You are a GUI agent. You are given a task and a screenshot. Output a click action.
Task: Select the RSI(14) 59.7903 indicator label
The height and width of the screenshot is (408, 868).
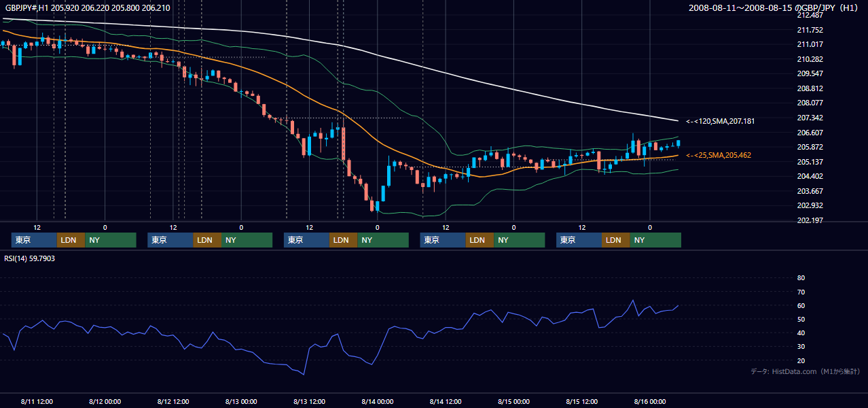[30, 258]
